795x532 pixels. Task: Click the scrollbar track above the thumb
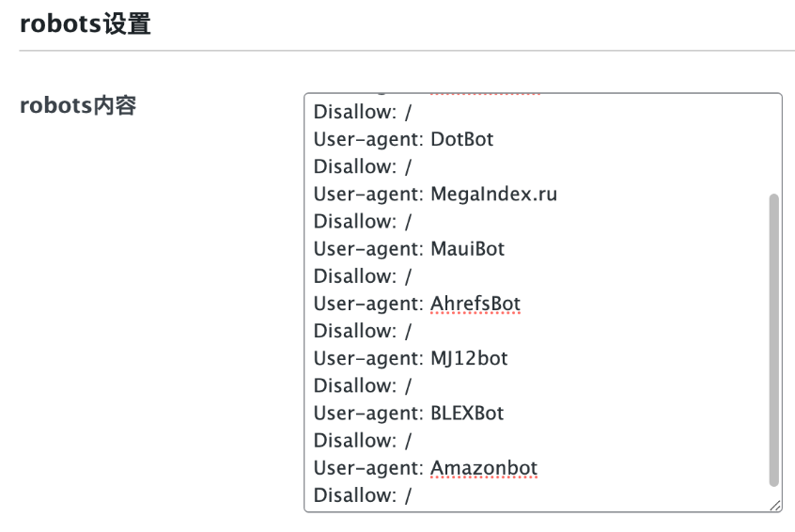click(773, 141)
